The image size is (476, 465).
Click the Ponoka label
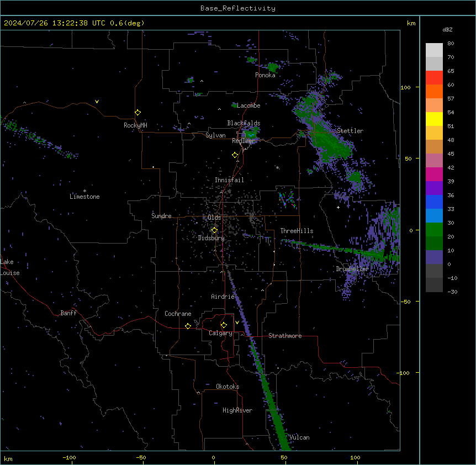tap(265, 75)
